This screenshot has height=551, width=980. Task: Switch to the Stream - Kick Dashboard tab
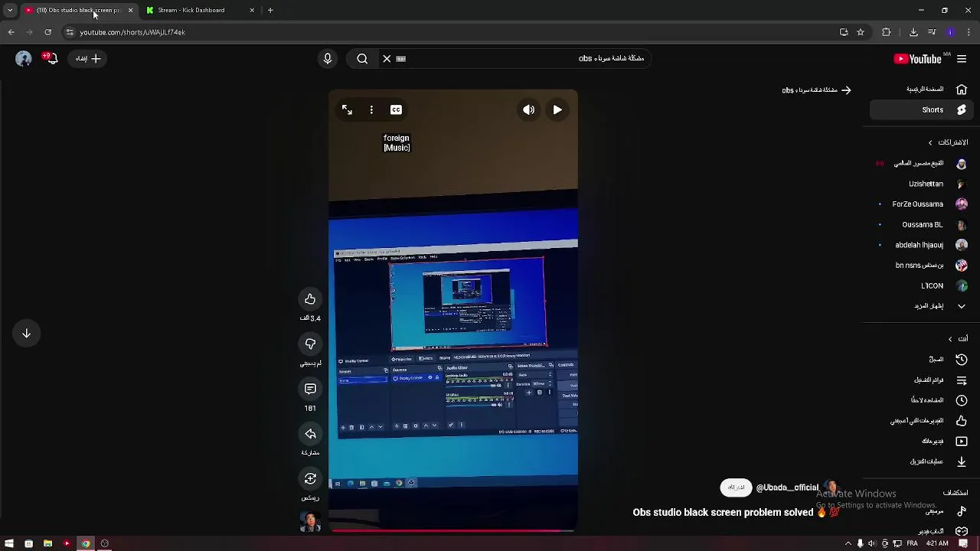click(x=198, y=10)
